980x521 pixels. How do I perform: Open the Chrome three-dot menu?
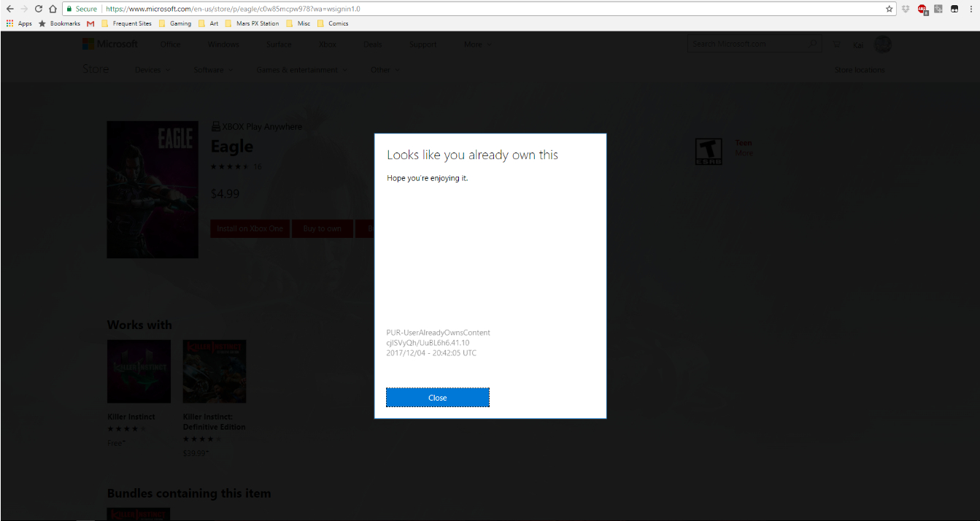click(970, 9)
